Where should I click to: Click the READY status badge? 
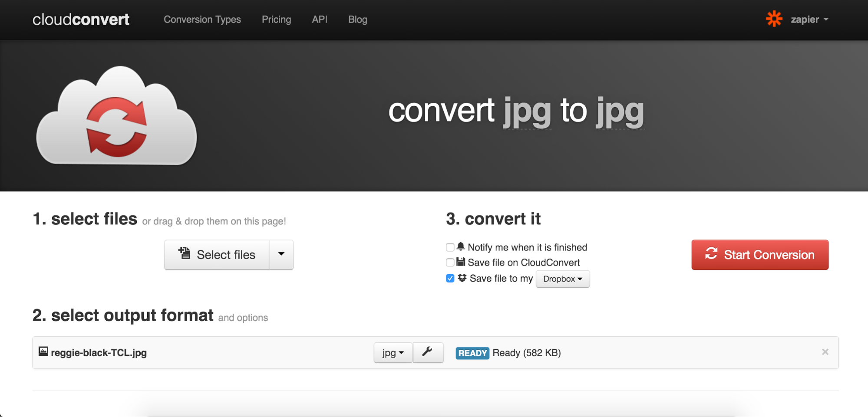tap(472, 353)
